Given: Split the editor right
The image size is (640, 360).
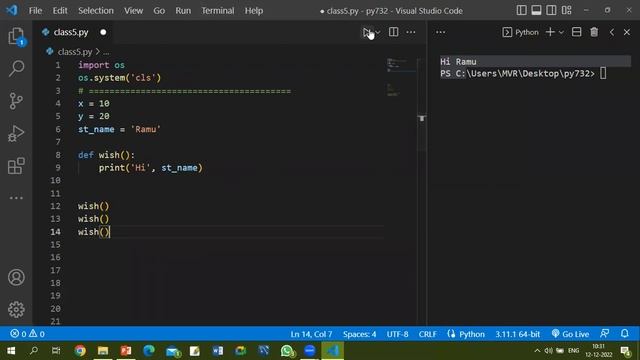Looking at the screenshot, I should tap(393, 32).
